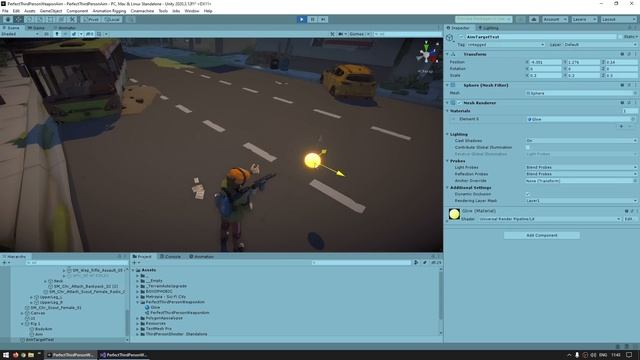Image resolution: width=640 pixels, height=360 pixels.
Task: Click the Add Component button
Action: tap(542, 236)
